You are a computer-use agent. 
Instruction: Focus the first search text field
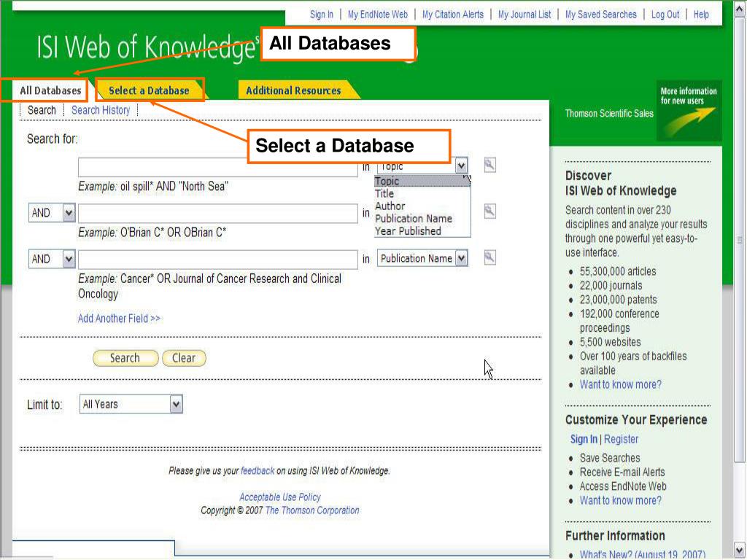point(217,167)
